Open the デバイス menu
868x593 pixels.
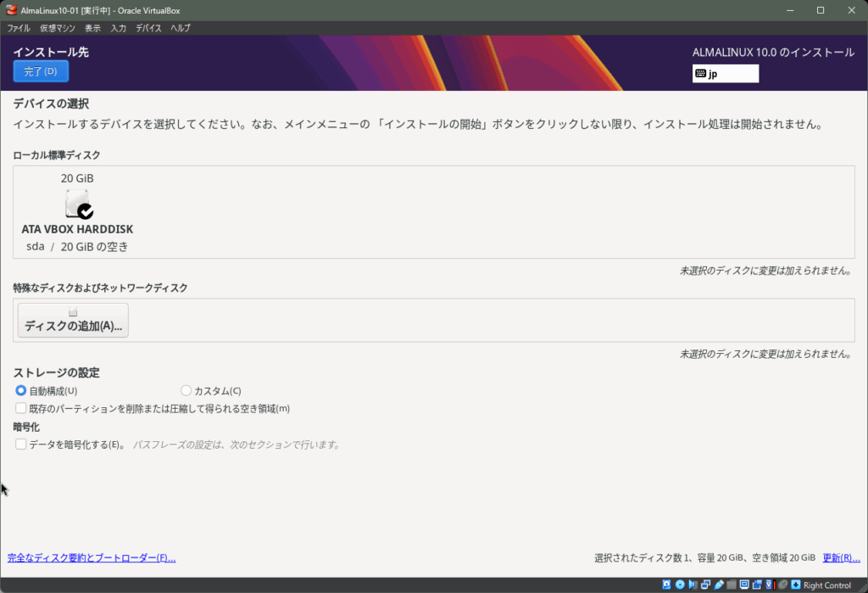point(148,28)
